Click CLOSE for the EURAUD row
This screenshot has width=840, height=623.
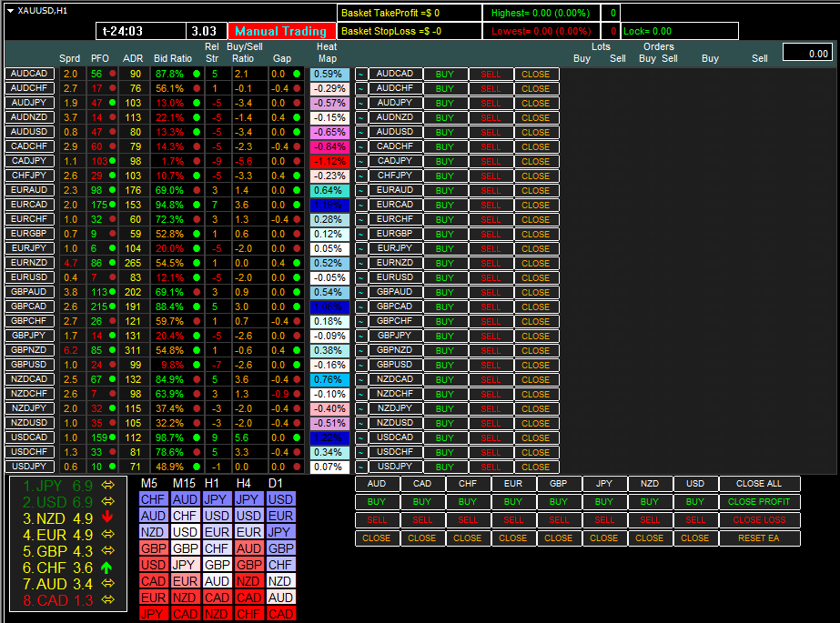[536, 190]
